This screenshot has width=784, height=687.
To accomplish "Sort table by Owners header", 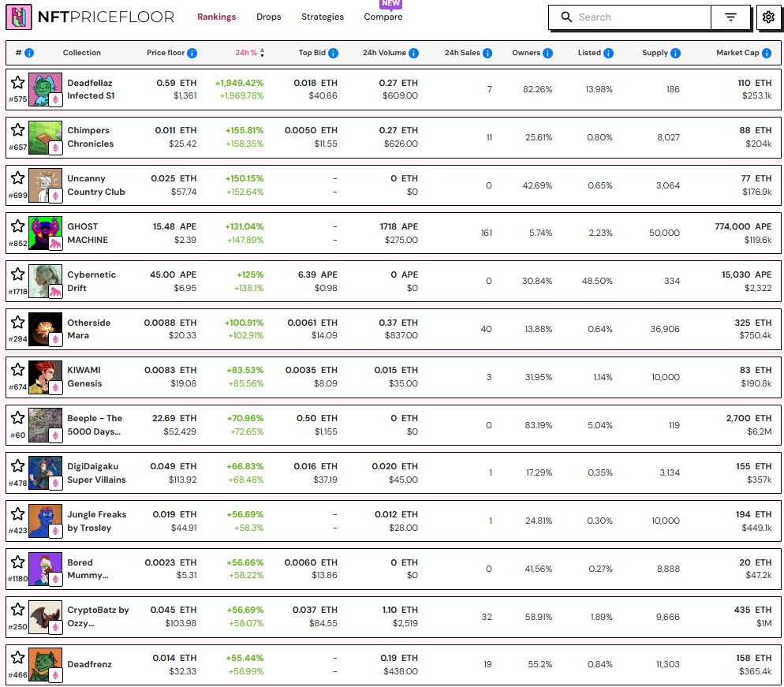I will tap(526, 53).
